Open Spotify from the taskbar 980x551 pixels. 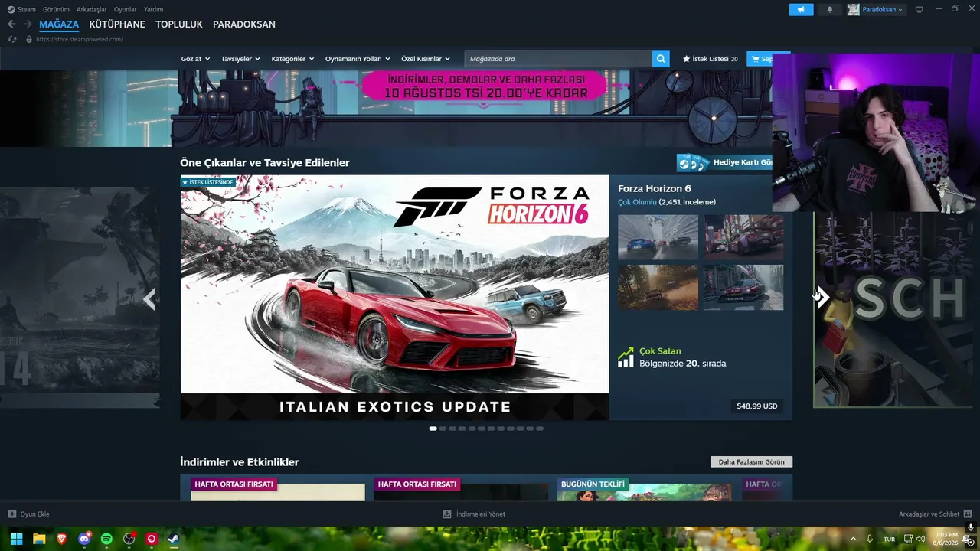point(106,539)
